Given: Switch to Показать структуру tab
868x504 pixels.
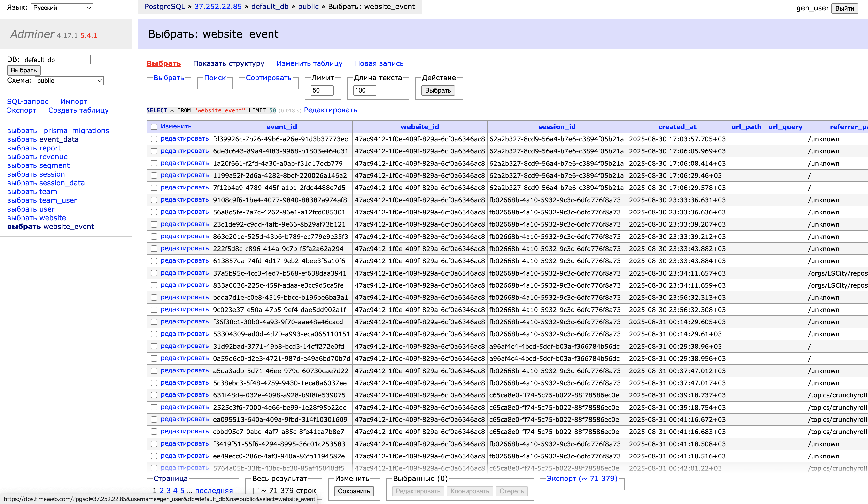Looking at the screenshot, I should [x=229, y=63].
